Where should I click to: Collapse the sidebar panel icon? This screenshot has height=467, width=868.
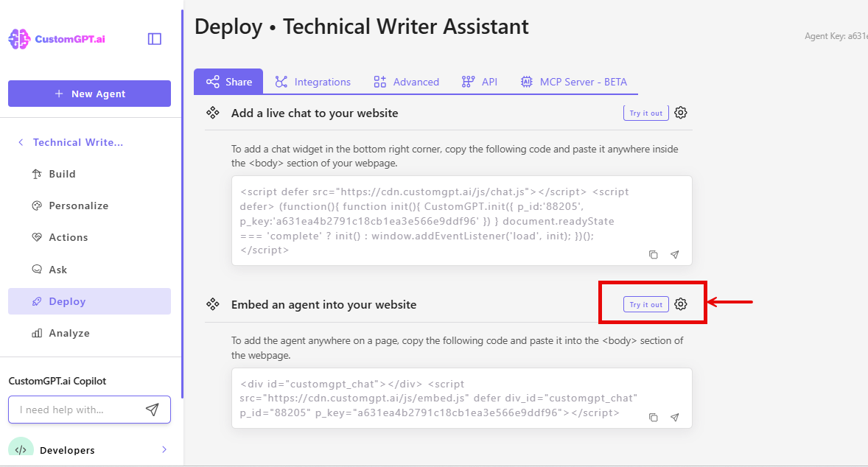[155, 39]
